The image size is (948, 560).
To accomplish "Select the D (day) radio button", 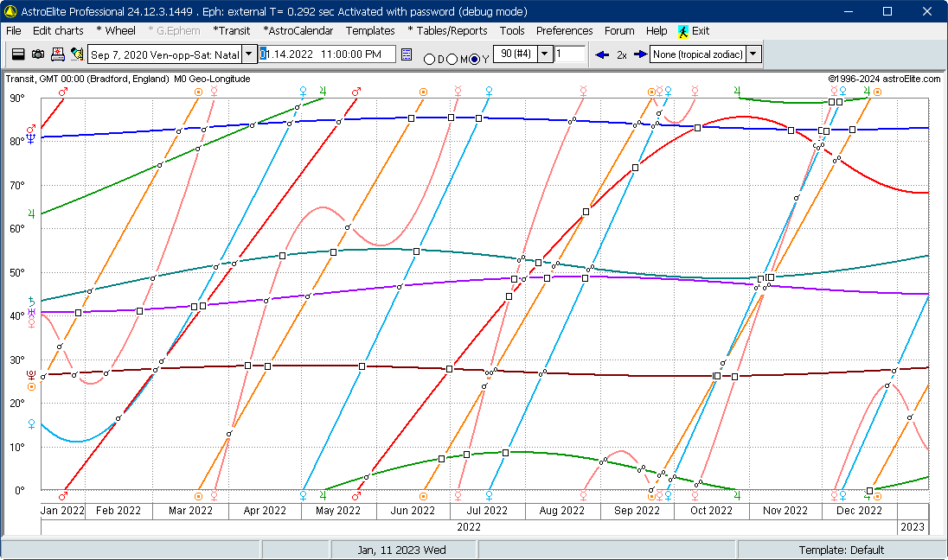I will (x=429, y=60).
